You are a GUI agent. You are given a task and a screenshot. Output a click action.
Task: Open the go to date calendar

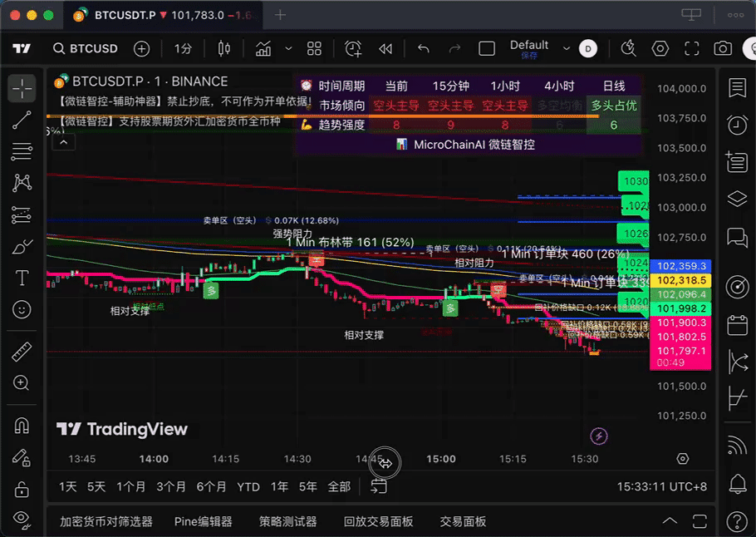click(379, 486)
